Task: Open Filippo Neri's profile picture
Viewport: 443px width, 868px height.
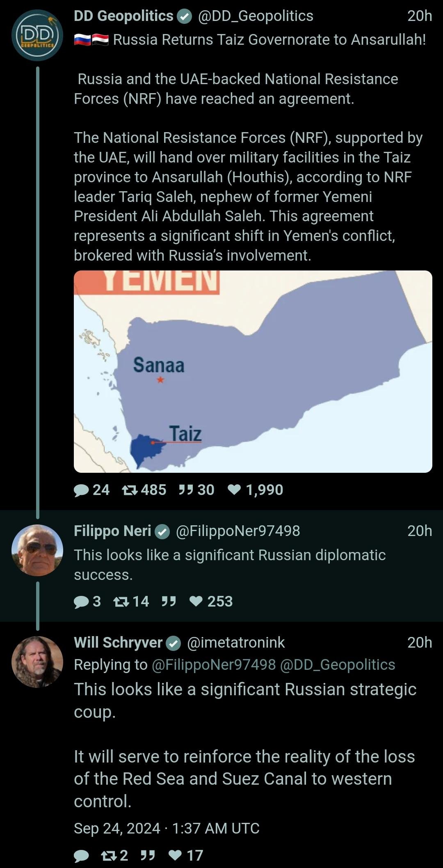Action: [x=37, y=550]
